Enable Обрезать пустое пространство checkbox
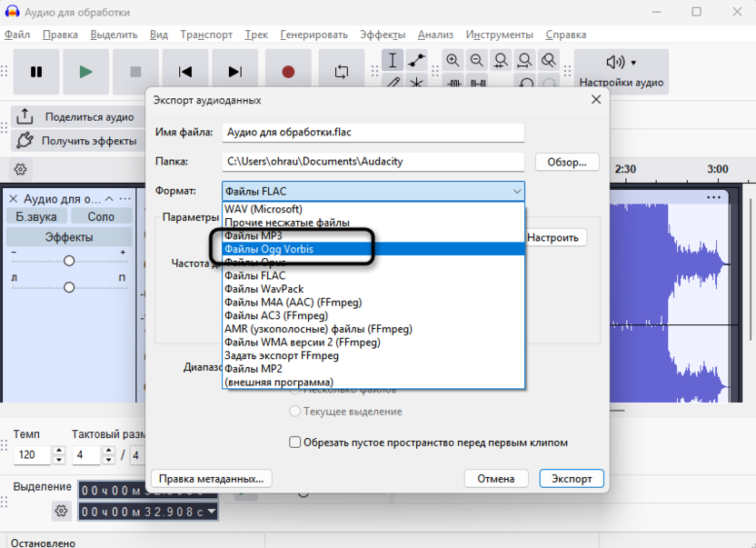 294,443
